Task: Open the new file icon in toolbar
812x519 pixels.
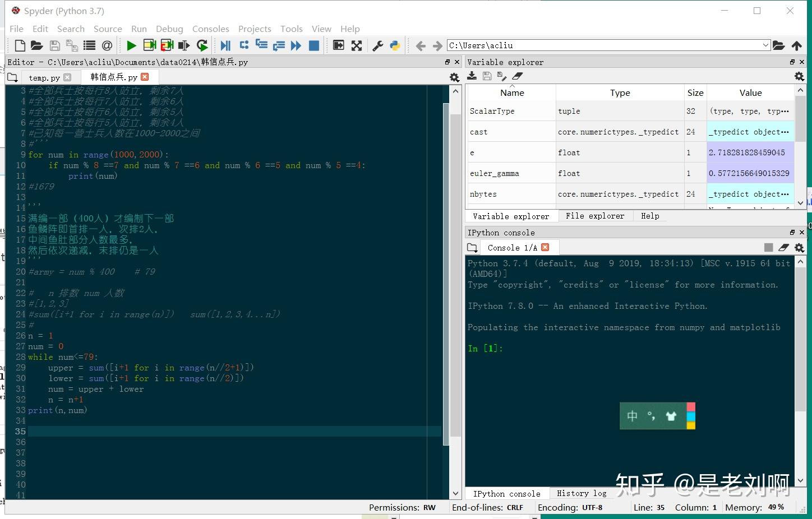Action: tap(20, 45)
